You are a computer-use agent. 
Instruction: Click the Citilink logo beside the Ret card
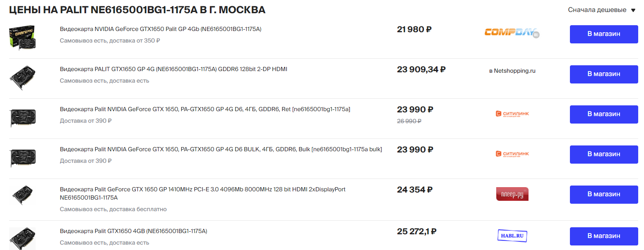(512, 114)
